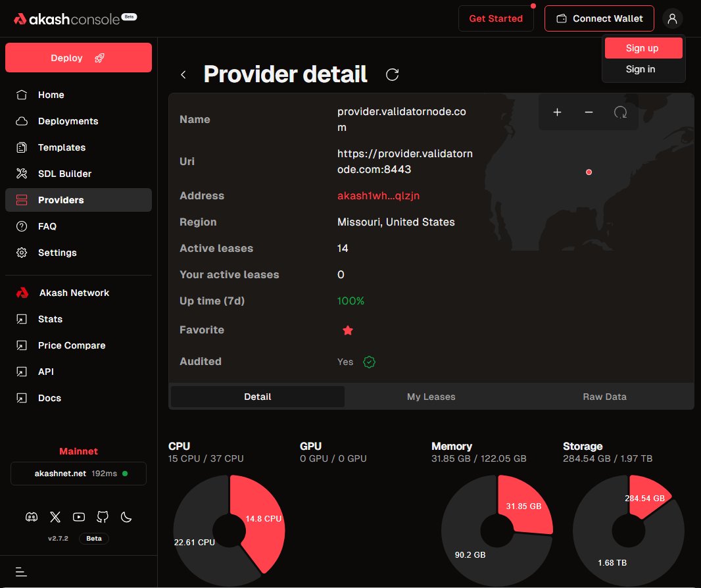Open the Docs external link
The height and width of the screenshot is (588, 701).
tap(79, 398)
